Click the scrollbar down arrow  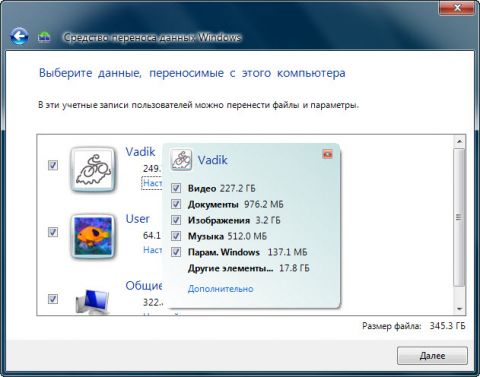point(460,309)
